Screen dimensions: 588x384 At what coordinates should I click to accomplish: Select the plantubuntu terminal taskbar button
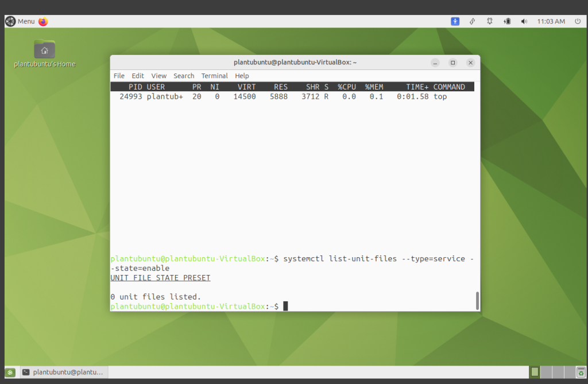click(63, 372)
